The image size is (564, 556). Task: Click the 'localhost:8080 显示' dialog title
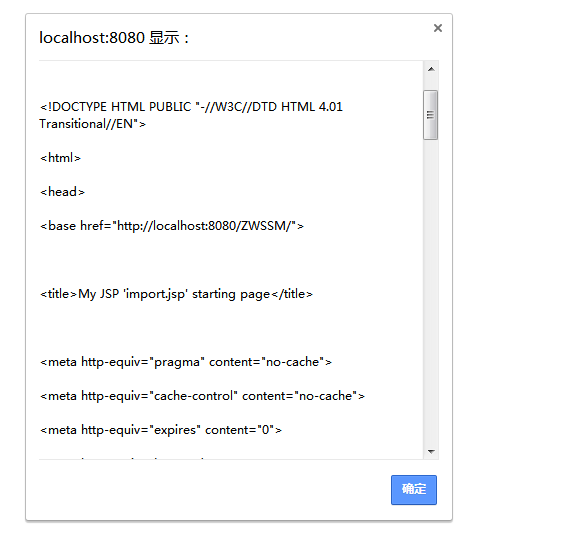pos(114,38)
